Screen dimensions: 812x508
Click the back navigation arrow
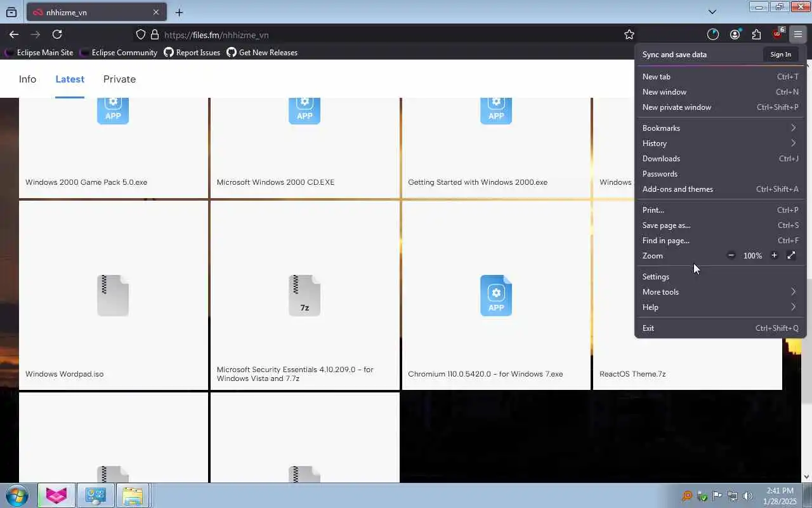[14, 34]
